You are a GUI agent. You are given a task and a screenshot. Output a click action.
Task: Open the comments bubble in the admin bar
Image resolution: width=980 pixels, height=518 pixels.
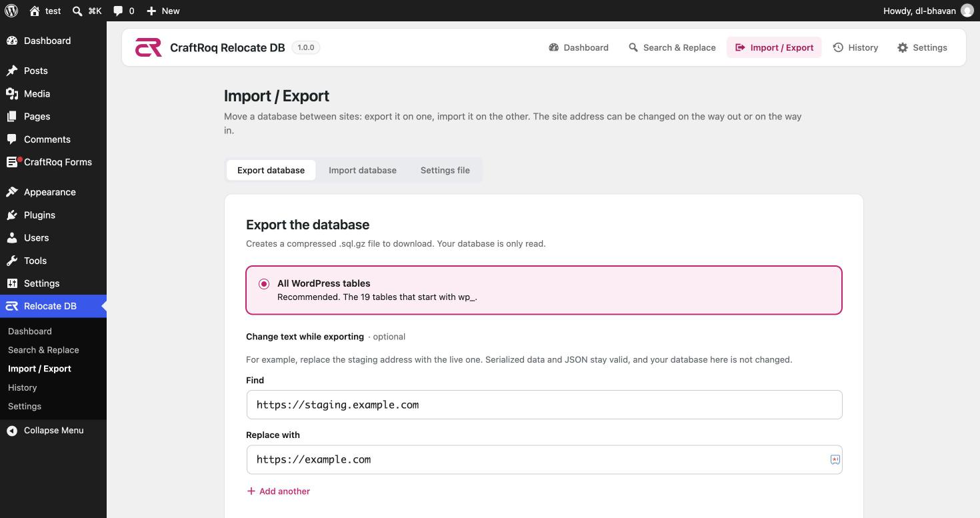[x=123, y=11]
